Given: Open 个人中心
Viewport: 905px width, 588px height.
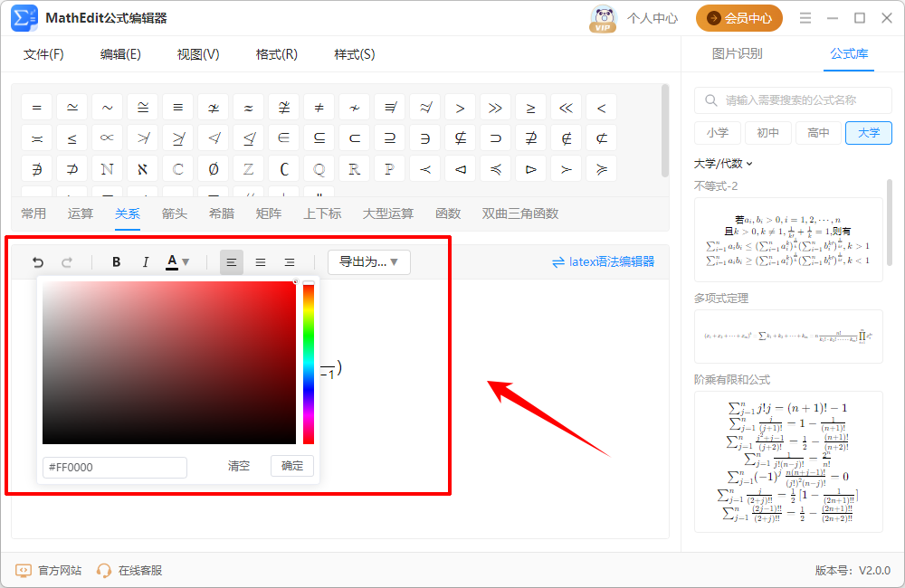Looking at the screenshot, I should [x=653, y=18].
